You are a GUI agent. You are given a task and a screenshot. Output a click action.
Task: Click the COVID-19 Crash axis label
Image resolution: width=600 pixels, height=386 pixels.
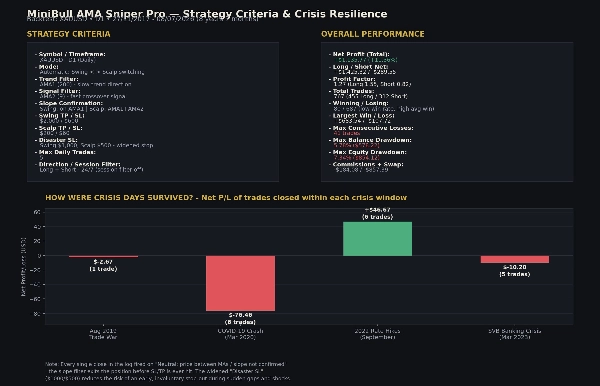[x=240, y=334]
